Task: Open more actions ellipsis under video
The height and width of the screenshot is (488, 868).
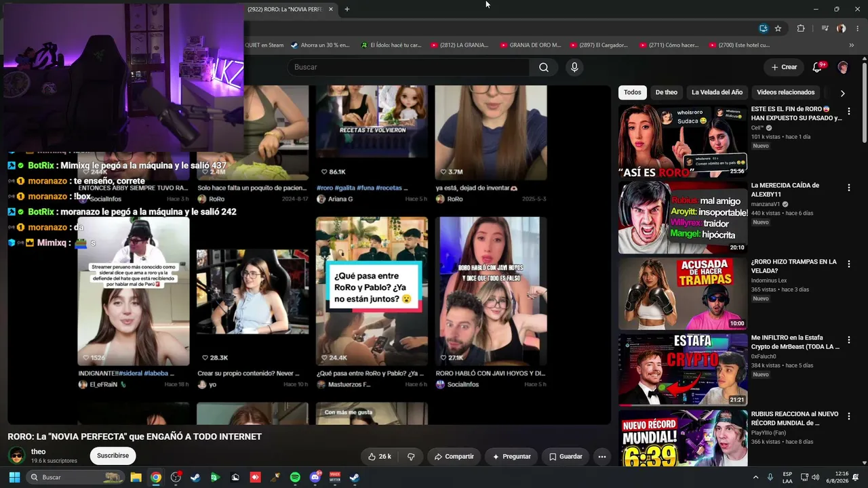Action: coord(601,457)
